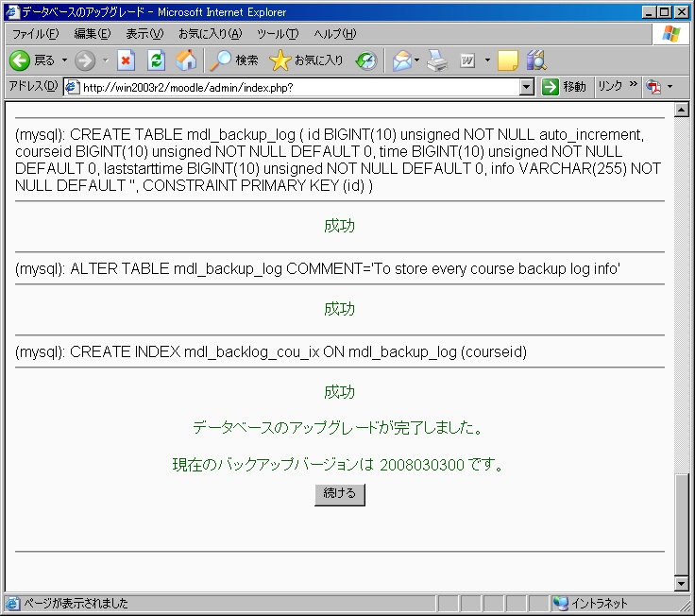Expand the Edit button dropdown arrow

pyautogui.click(x=487, y=60)
